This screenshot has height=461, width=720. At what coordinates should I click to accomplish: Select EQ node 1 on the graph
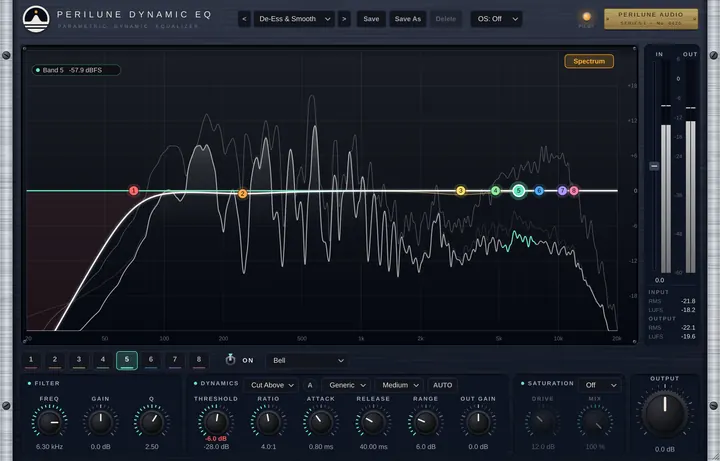coord(134,191)
